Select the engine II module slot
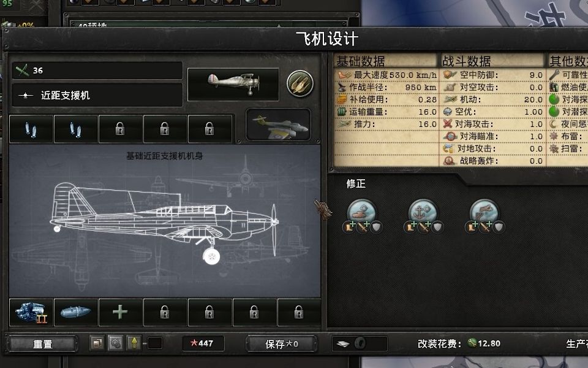The width and height of the screenshot is (588, 368). (x=31, y=312)
